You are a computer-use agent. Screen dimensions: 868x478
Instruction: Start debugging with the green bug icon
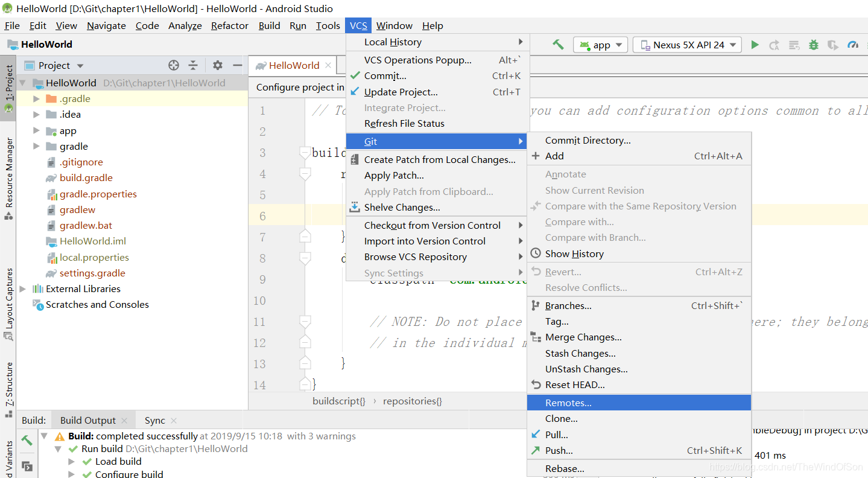[x=814, y=45]
